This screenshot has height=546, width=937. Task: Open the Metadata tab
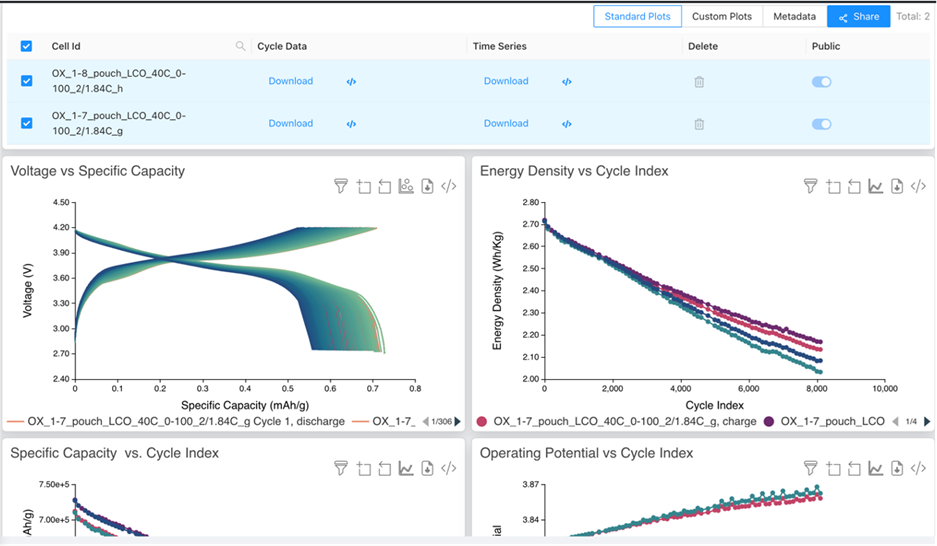(x=794, y=17)
